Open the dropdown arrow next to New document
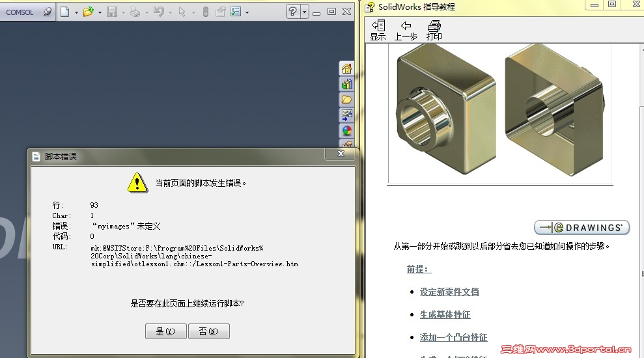Viewport: 644px width, 358px height. point(76,13)
